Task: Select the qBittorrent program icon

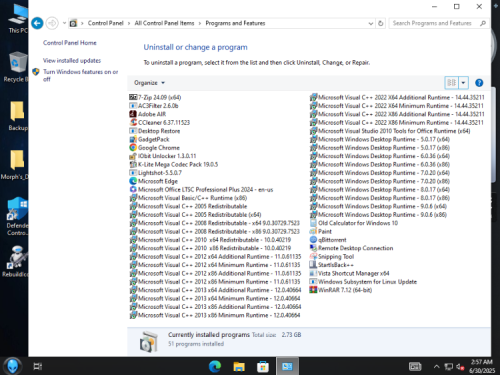Action: coord(313,240)
